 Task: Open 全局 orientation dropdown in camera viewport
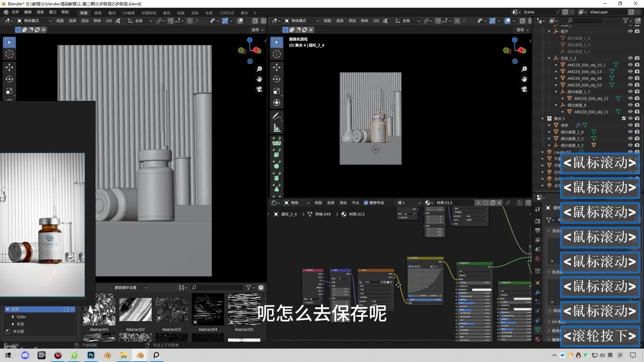coord(407,21)
